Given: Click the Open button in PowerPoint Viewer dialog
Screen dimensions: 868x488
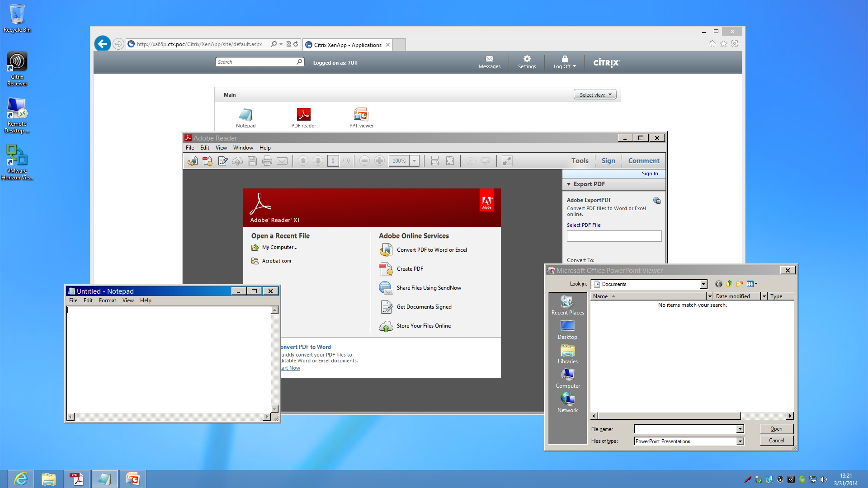Looking at the screenshot, I should coord(776,429).
